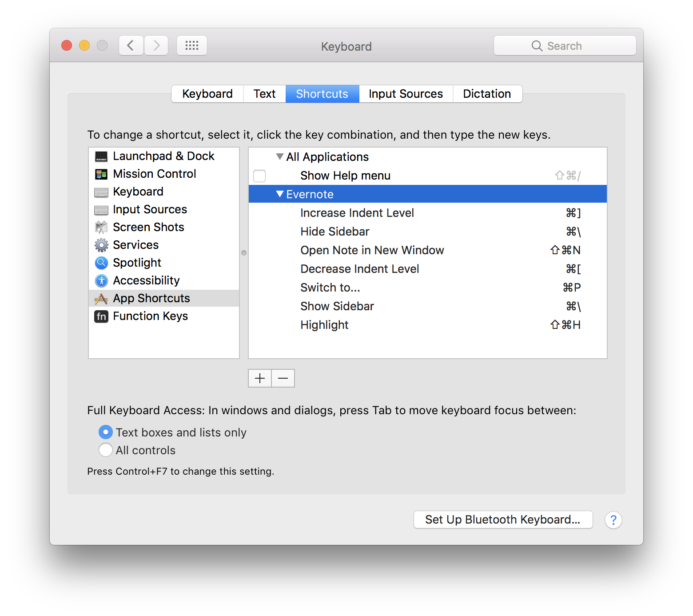
Task: Select the Decrease Indent Level shortcut
Action: (428, 269)
